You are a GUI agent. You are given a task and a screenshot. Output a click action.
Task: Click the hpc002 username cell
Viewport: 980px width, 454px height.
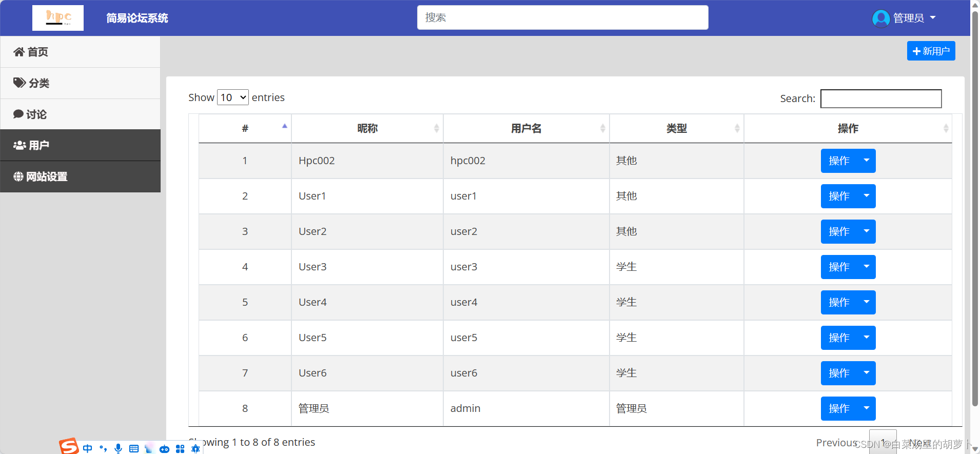(526, 161)
